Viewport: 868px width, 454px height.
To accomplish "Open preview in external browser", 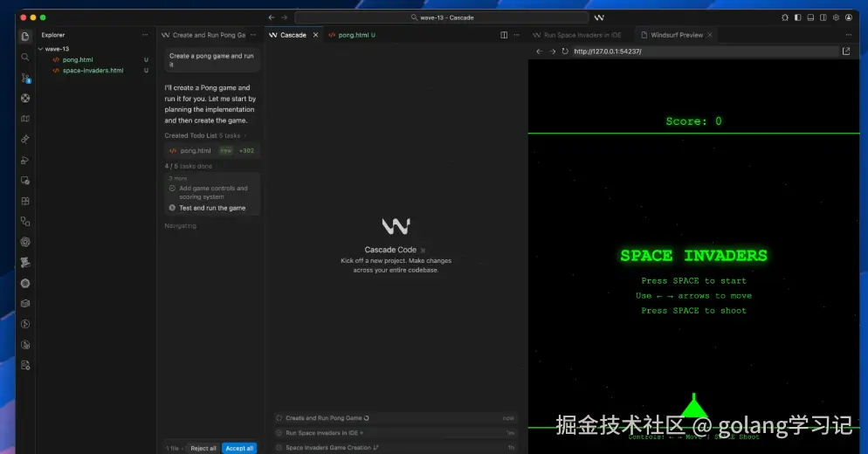I will [x=846, y=51].
